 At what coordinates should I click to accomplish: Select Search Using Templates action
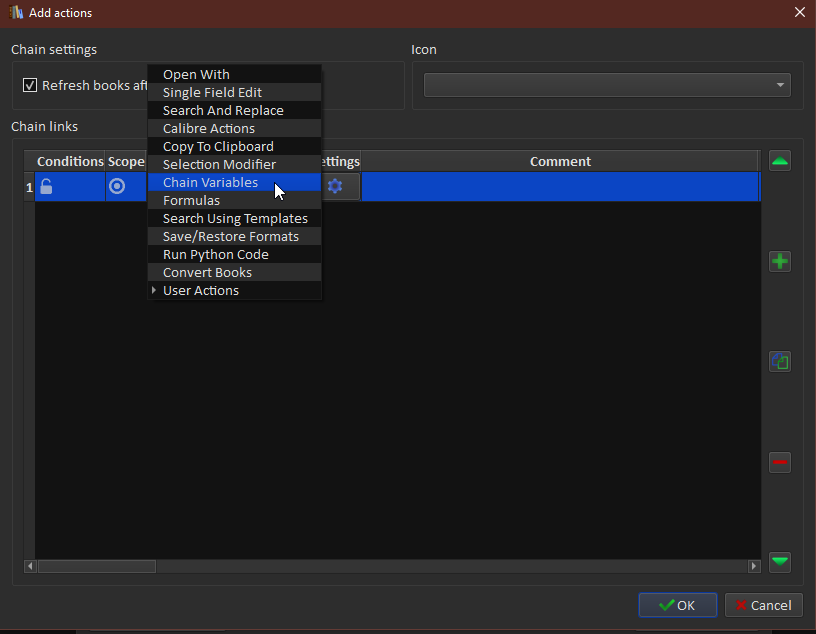click(x=234, y=218)
